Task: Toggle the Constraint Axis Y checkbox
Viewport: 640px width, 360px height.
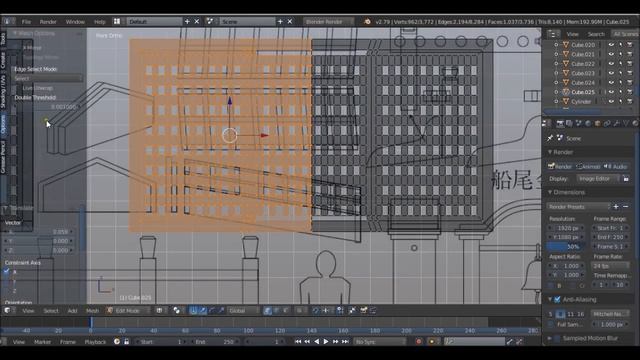Action: click(x=7, y=281)
